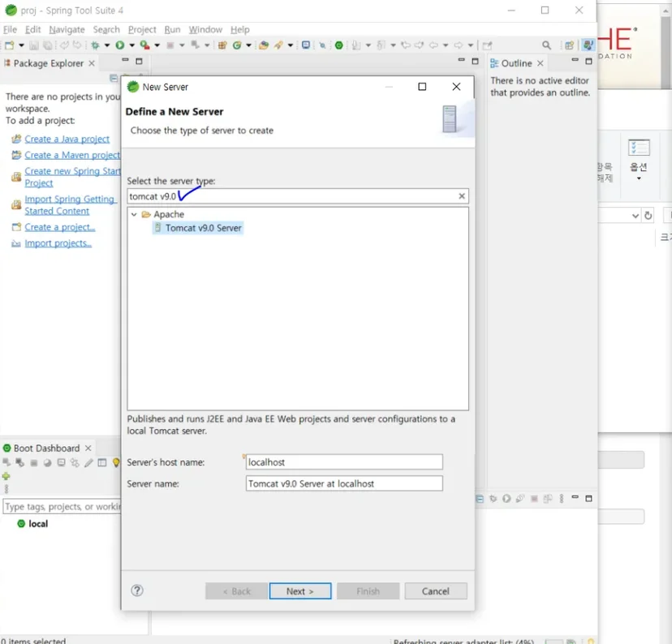Click Boot Dashboard open browser globe icon
This screenshot has height=644, width=672.
[x=48, y=463]
